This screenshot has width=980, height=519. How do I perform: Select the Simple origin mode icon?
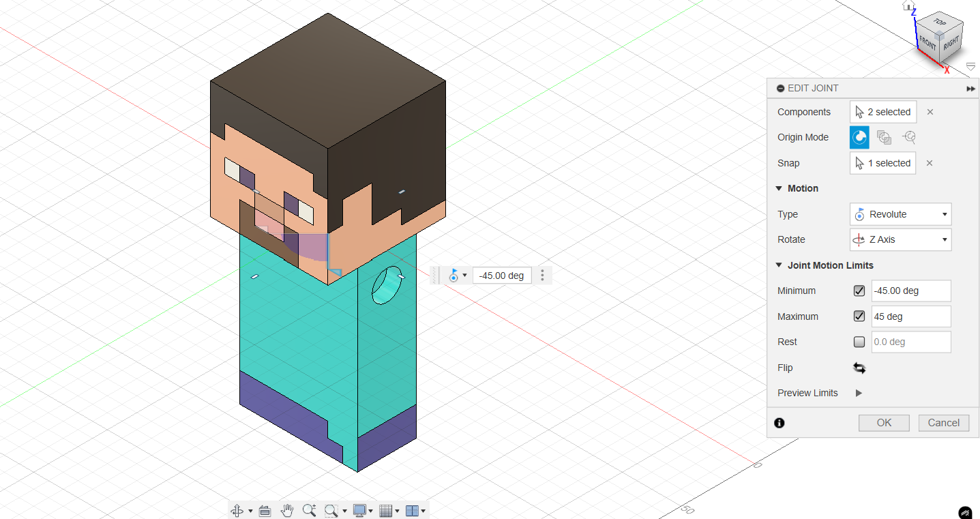[x=859, y=137]
